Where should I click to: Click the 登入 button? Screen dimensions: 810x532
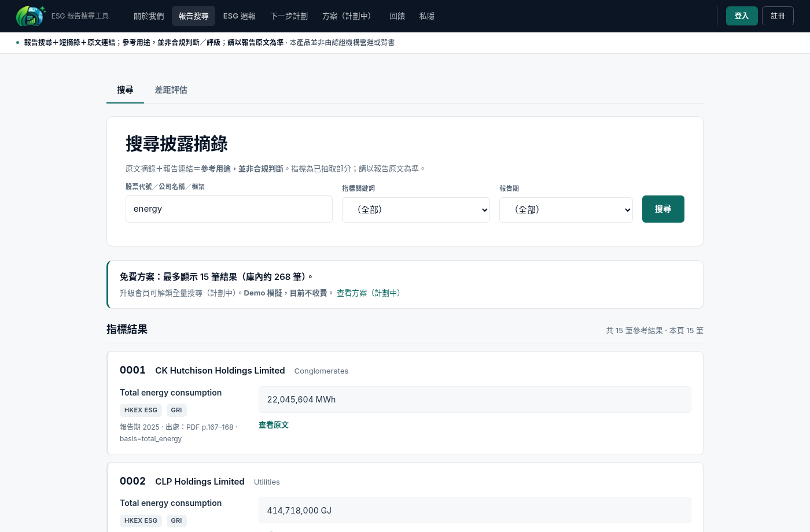[742, 16]
